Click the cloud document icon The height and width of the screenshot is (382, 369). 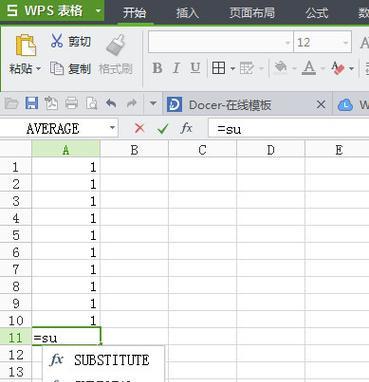[345, 105]
